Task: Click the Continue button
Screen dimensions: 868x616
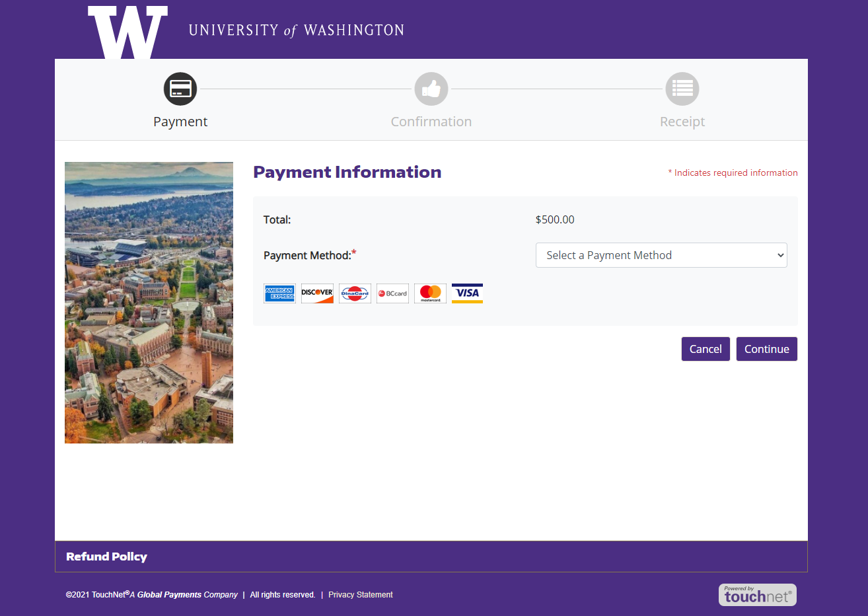Action: 766,348
